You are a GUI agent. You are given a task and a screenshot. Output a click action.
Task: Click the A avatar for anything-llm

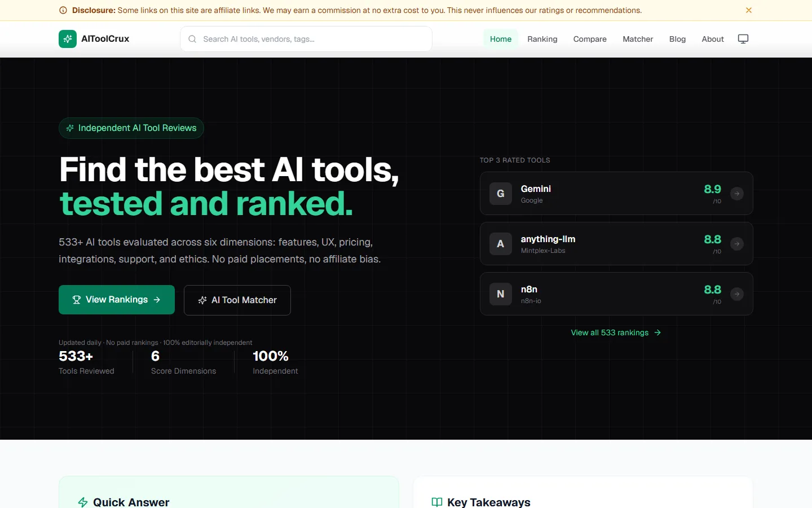point(501,244)
